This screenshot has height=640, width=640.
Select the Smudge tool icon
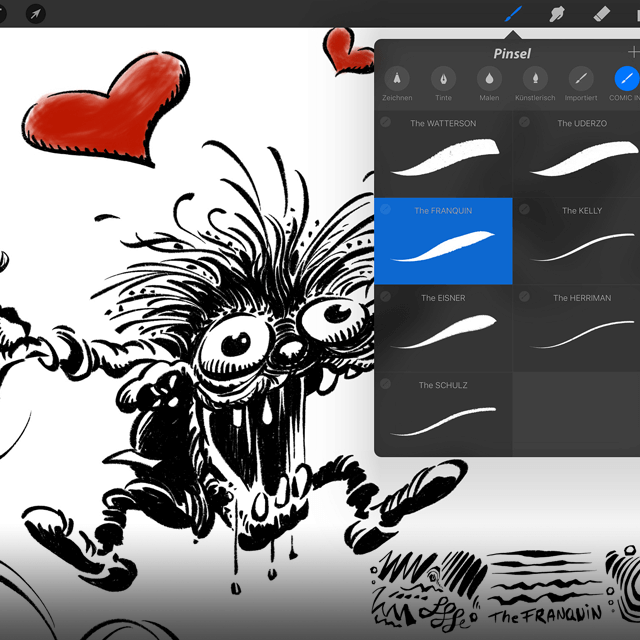(557, 14)
